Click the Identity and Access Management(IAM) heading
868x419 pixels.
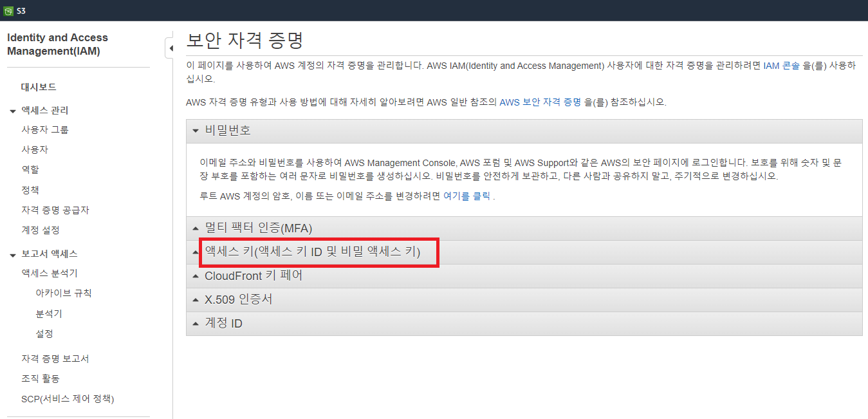click(x=57, y=44)
